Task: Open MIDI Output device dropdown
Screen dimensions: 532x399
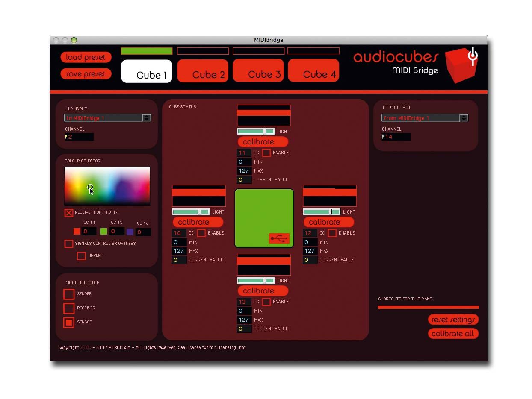Action: pos(425,118)
